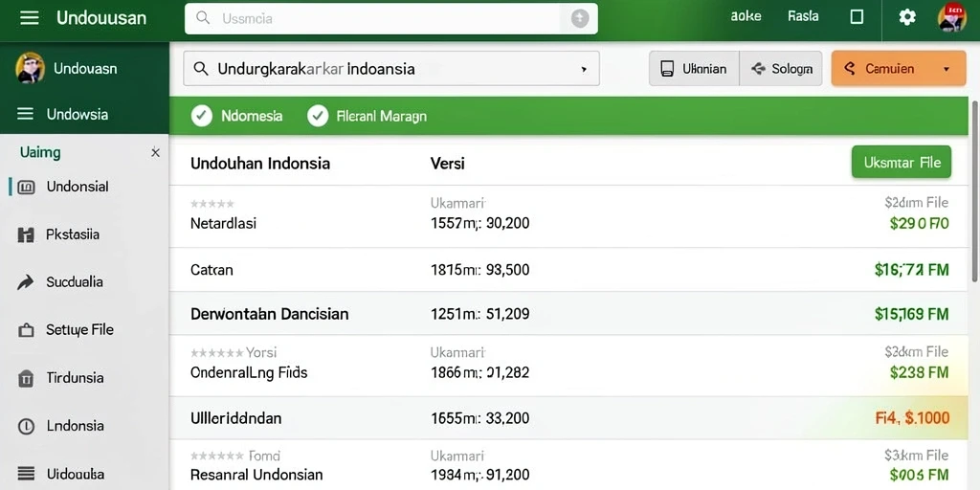Toggle the Ndomesia checkmark

(202, 116)
